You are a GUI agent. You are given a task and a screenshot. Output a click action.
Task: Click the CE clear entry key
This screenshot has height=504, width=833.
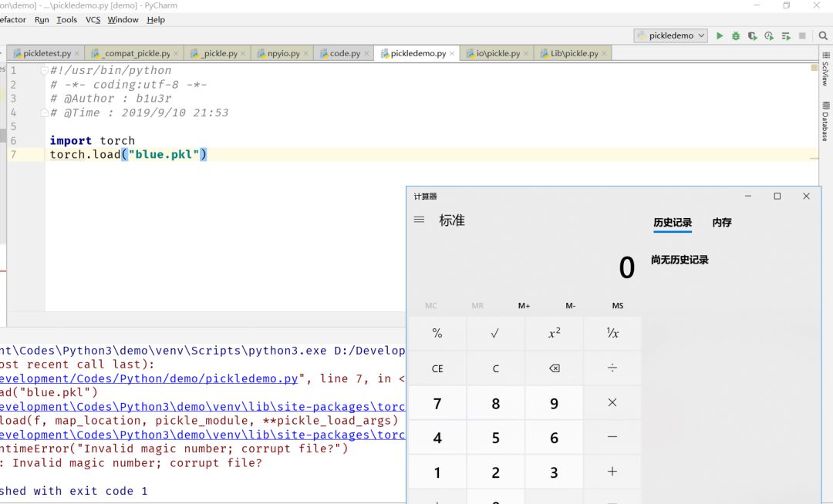tap(437, 368)
